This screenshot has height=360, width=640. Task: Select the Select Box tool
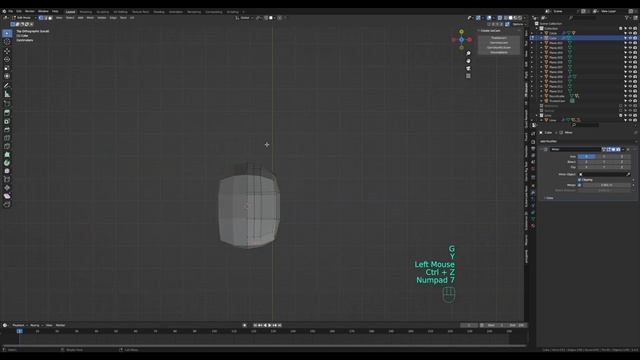[7, 33]
